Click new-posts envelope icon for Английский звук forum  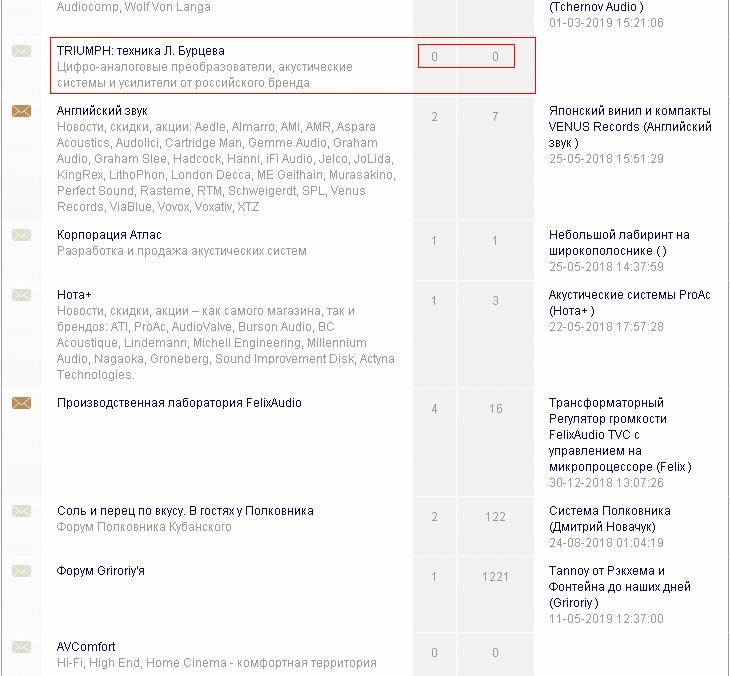point(21,111)
